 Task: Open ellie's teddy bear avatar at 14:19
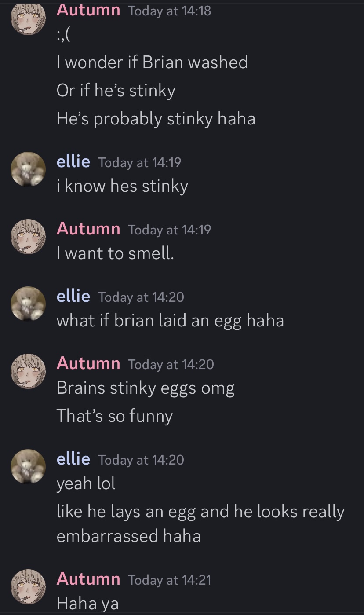click(x=28, y=169)
